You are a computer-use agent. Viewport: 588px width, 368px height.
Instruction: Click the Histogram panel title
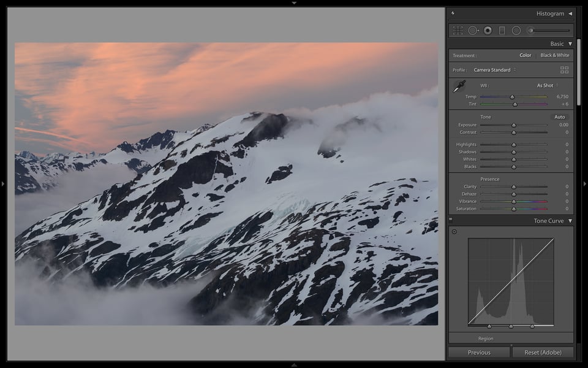pos(550,13)
